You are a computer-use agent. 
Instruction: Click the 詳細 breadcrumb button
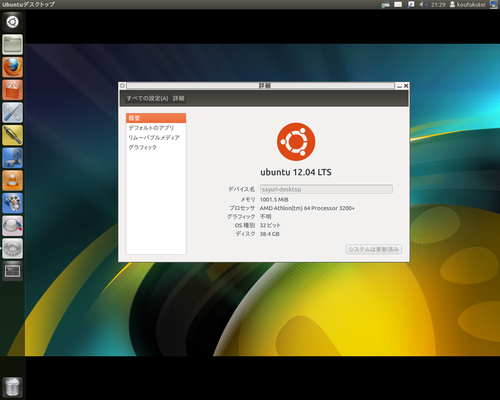coord(178,98)
